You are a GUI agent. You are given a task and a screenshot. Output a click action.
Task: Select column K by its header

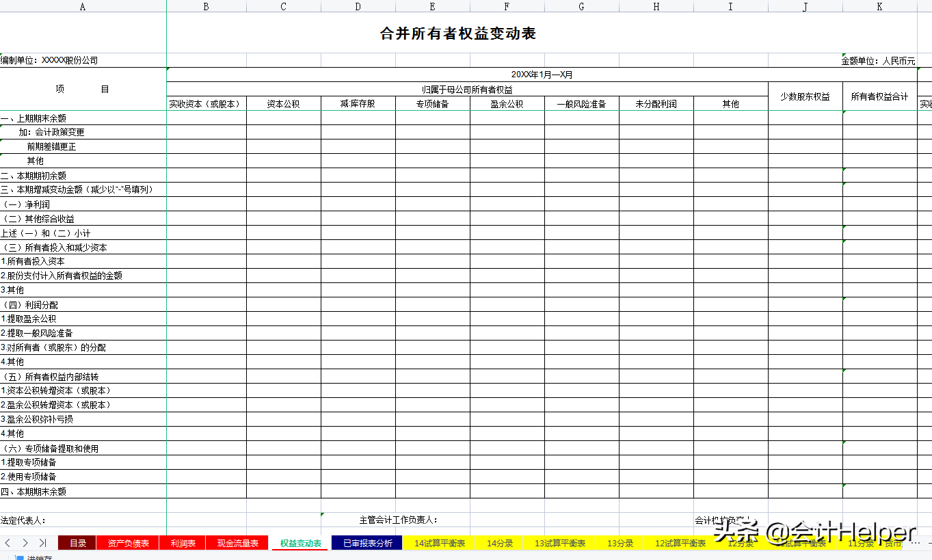pyautogui.click(x=879, y=6)
